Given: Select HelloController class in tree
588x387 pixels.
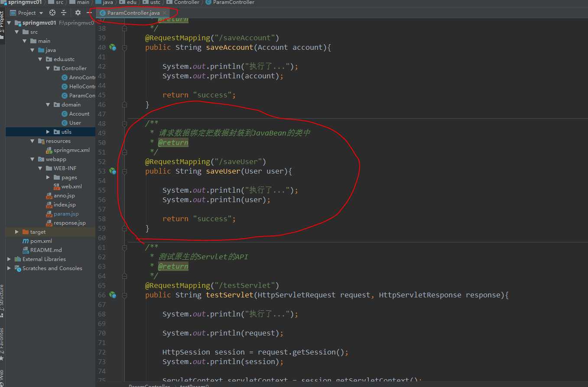Looking at the screenshot, I should click(x=78, y=87).
